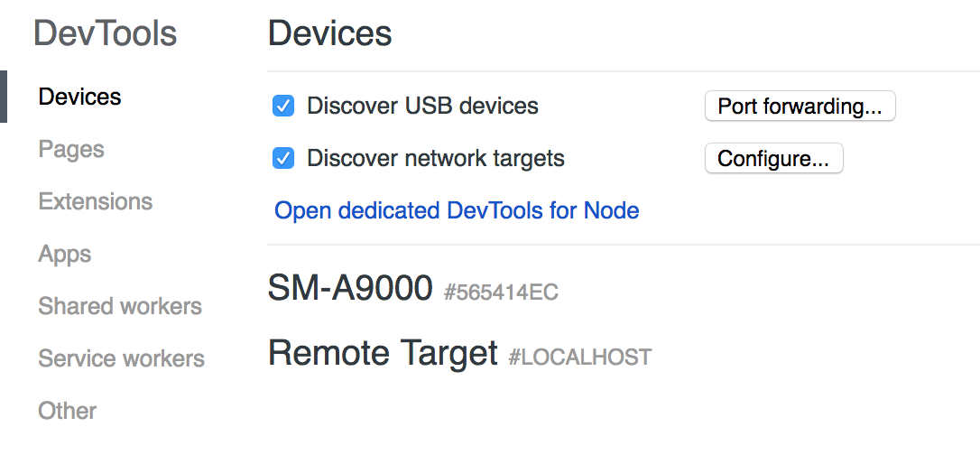The height and width of the screenshot is (455, 980).
Task: Uncheck the Discover USB devices checkbox
Action: point(283,107)
